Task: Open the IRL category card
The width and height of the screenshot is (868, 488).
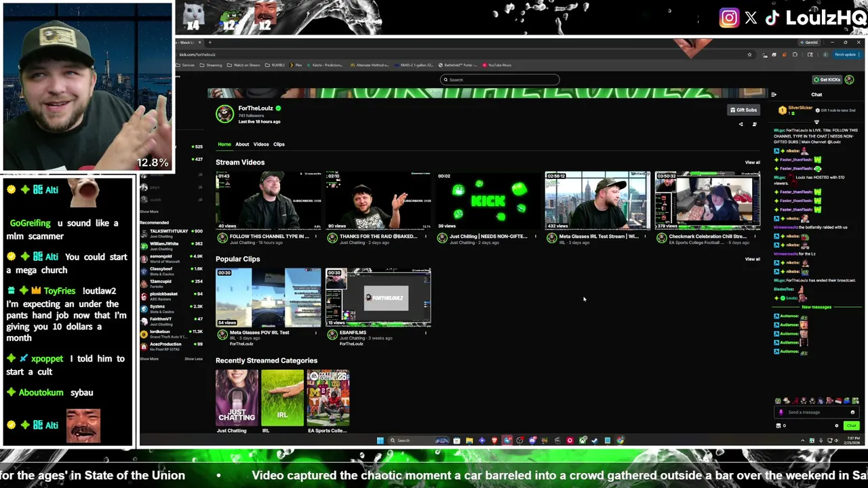Action: [282, 398]
